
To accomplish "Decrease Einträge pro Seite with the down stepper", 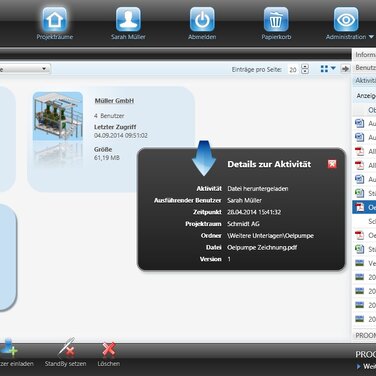I will pos(305,72).
